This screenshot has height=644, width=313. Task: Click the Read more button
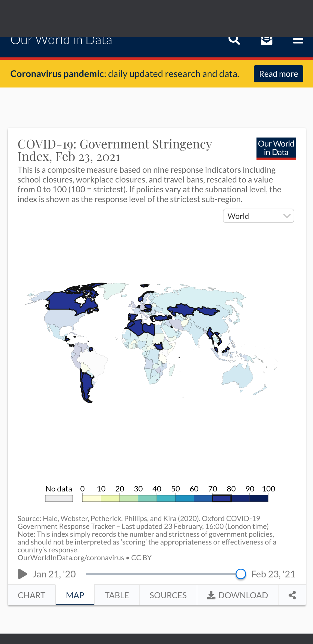278,74
